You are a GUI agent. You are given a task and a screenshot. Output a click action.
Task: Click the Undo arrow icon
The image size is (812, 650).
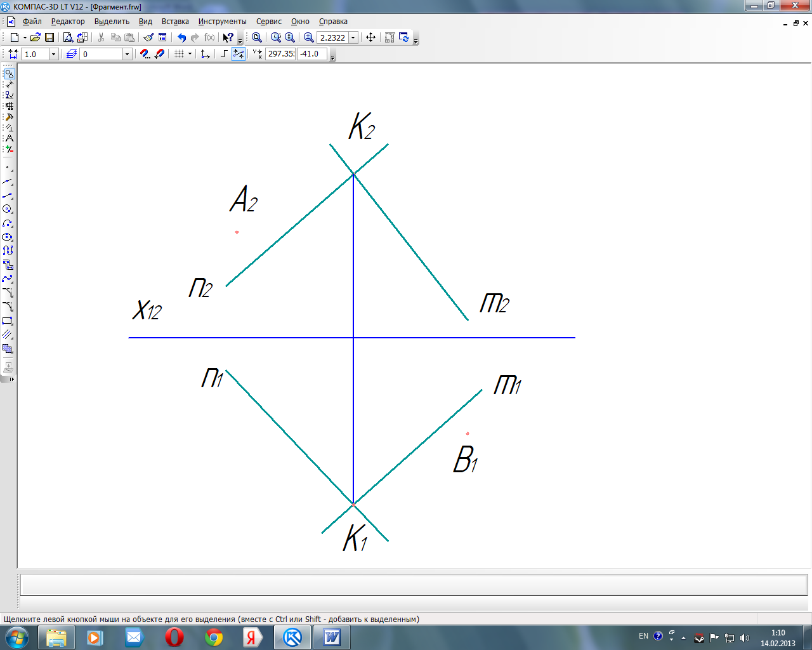tap(181, 37)
